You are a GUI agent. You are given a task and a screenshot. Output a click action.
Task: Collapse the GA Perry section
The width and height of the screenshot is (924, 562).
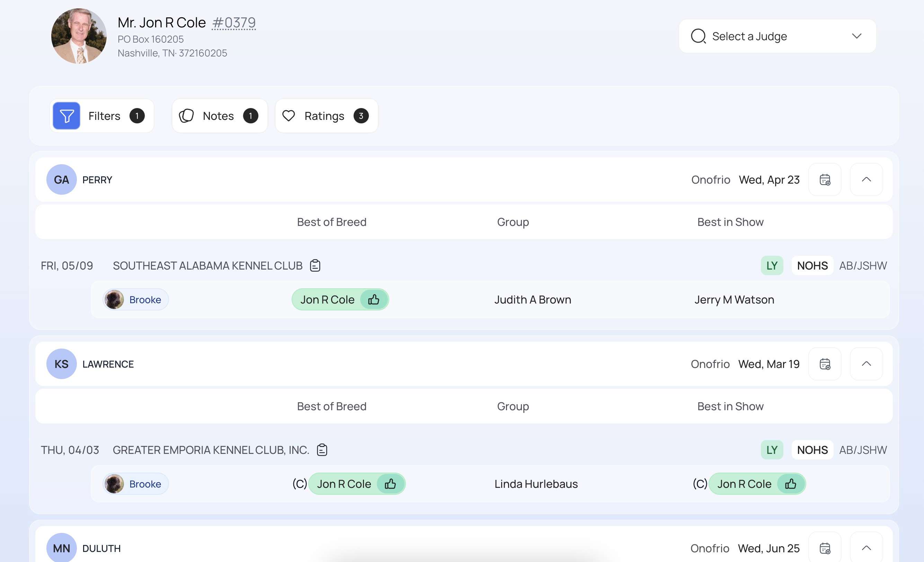[x=866, y=180]
